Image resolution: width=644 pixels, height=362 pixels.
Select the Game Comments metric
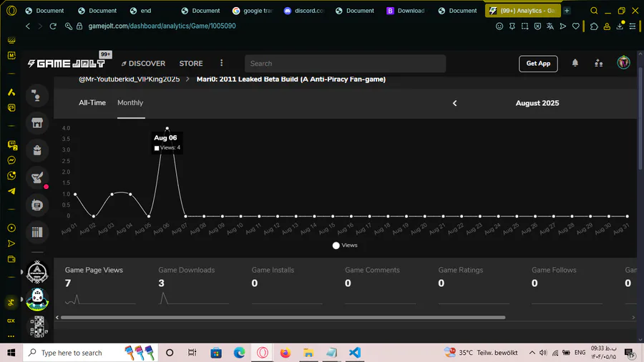(380, 285)
